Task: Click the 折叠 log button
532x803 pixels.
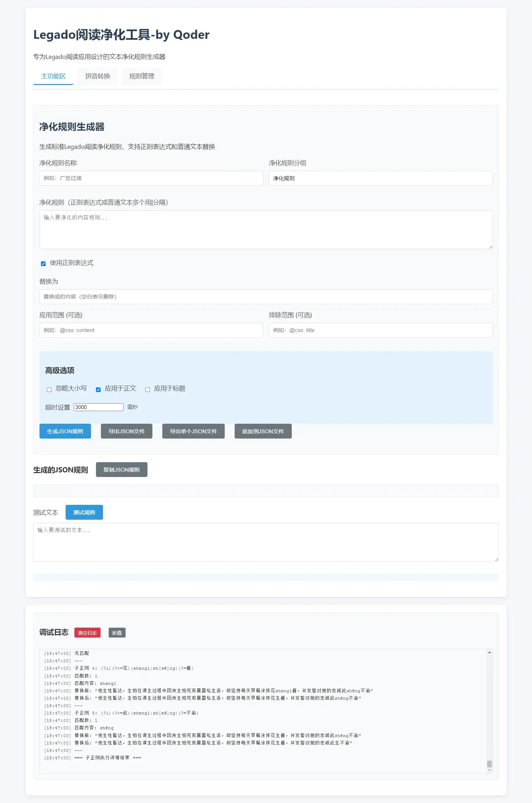Action: coord(117,633)
